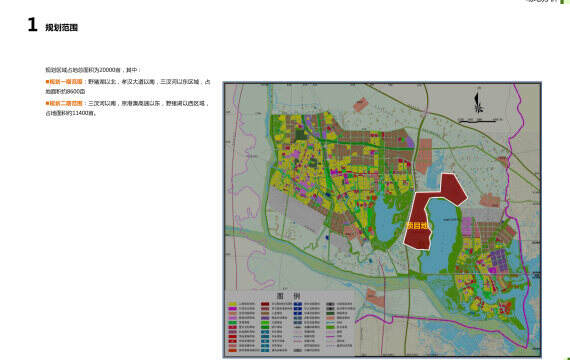Click the yellow 项目地 label on map
Screen dimensions: 570x360
tap(417, 226)
